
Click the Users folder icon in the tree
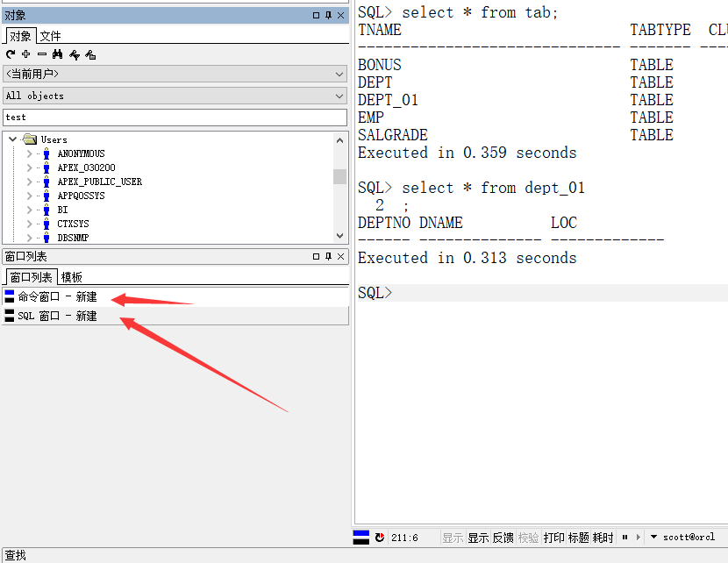pyautogui.click(x=30, y=139)
